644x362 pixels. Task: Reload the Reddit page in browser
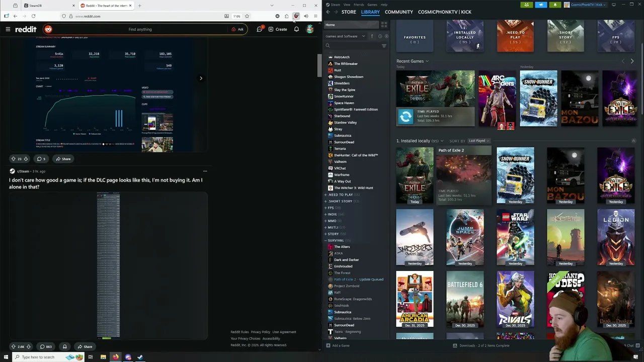33,16
